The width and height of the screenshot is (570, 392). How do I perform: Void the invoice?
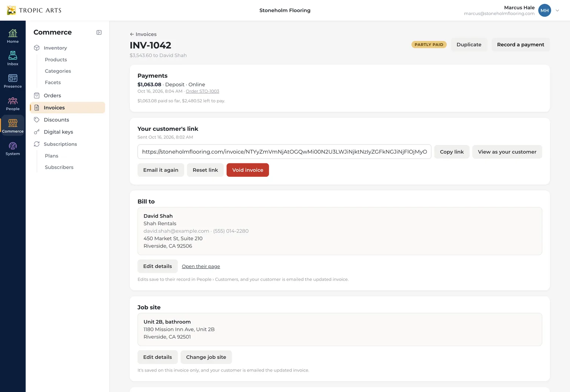[247, 170]
